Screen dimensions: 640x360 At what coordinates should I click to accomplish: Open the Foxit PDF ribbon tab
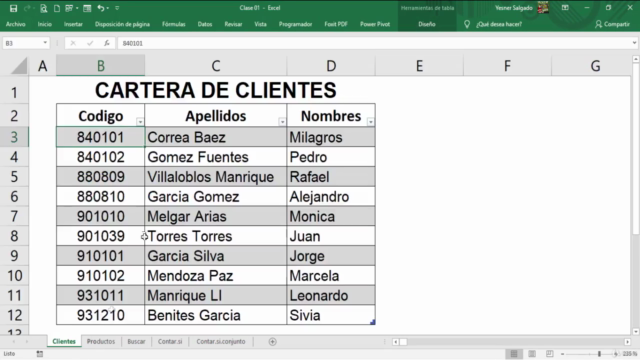click(x=336, y=24)
